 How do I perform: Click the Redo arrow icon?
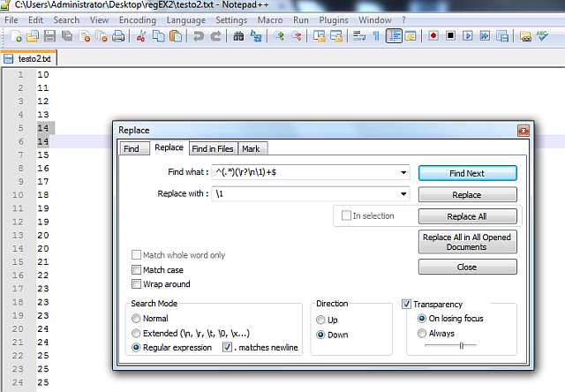(215, 36)
